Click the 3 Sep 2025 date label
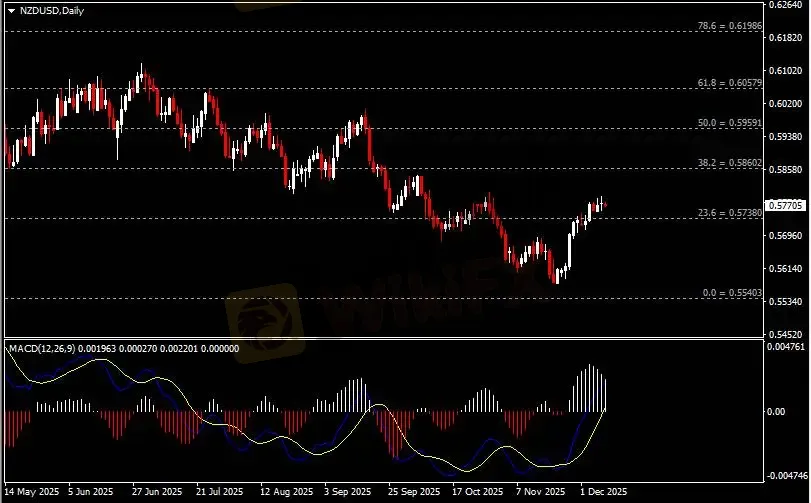 [348, 491]
